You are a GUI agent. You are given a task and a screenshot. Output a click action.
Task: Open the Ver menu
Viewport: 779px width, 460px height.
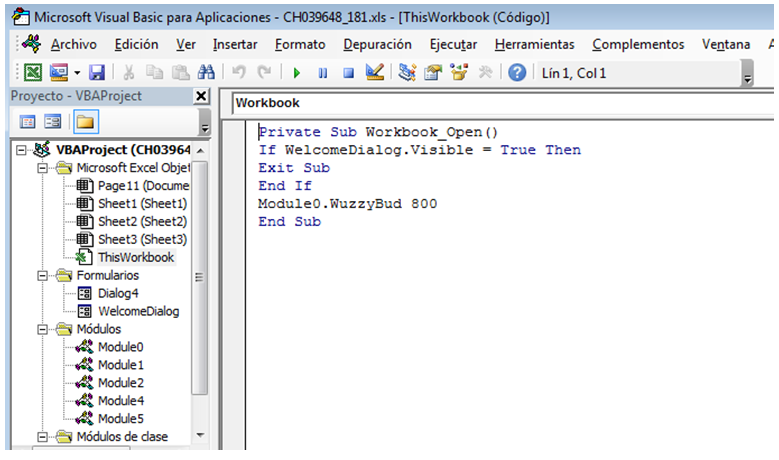tap(186, 44)
